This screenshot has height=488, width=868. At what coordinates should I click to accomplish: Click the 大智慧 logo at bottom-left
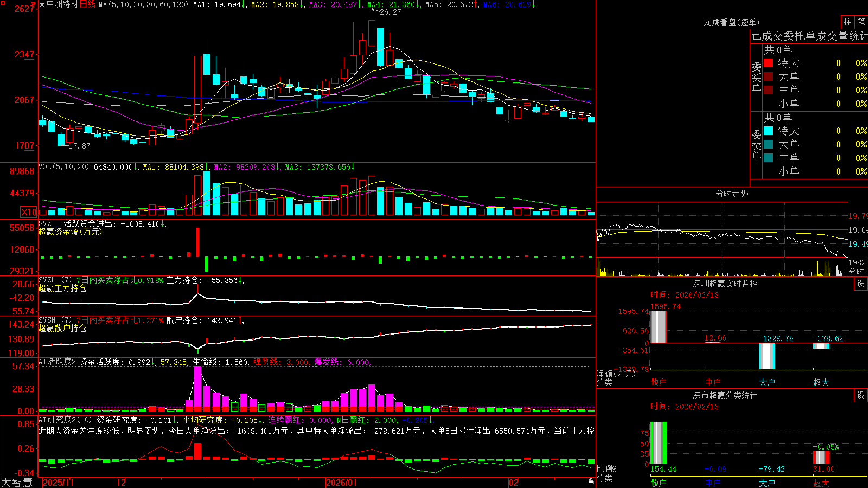click(16, 482)
